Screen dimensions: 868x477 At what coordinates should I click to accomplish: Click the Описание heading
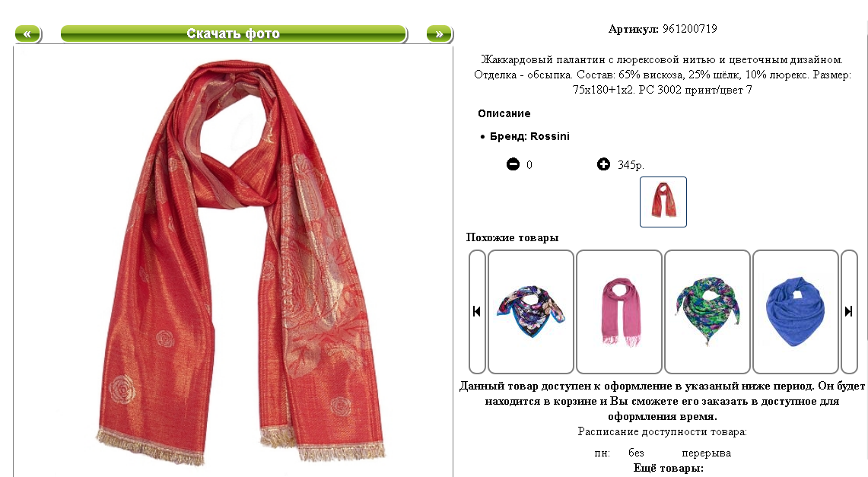point(504,113)
